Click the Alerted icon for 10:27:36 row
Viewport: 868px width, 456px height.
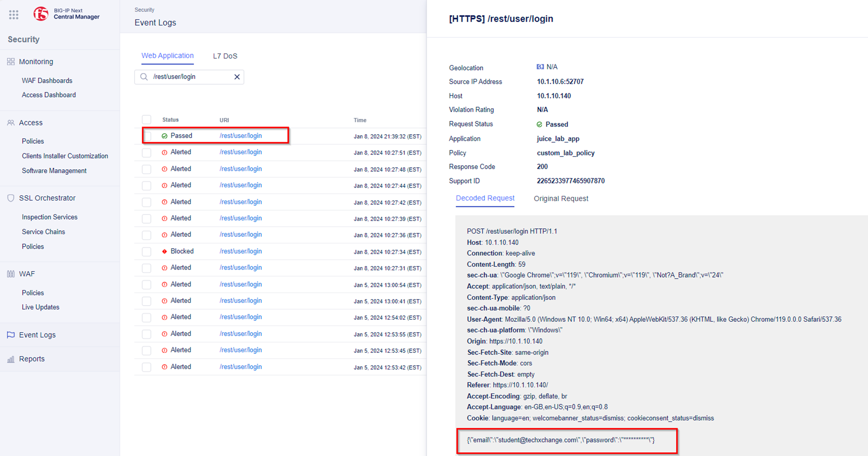(x=164, y=234)
